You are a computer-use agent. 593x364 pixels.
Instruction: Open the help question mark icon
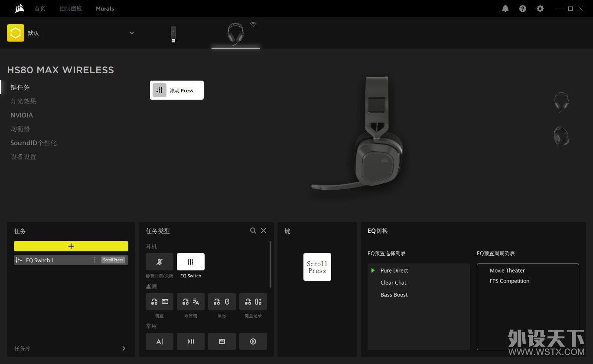[x=523, y=9]
